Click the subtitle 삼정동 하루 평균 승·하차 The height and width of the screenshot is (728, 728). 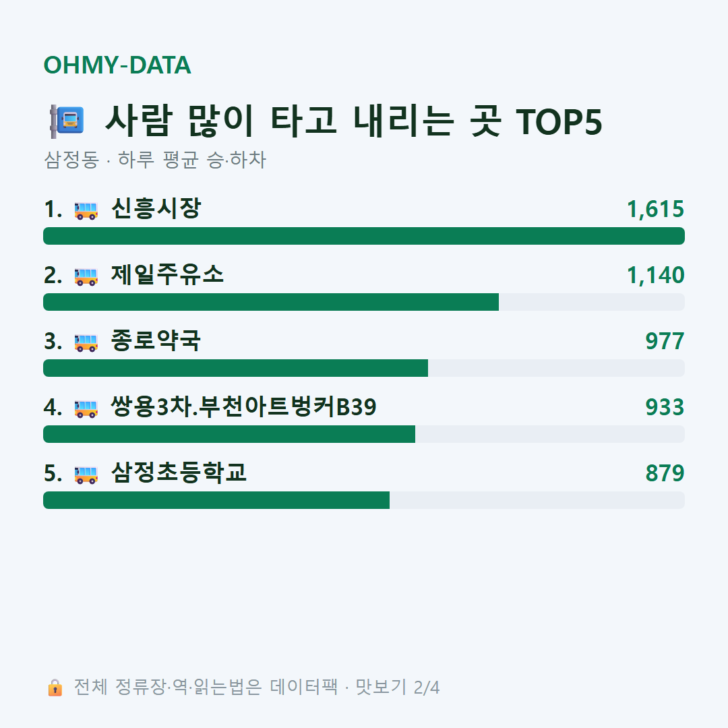155,160
